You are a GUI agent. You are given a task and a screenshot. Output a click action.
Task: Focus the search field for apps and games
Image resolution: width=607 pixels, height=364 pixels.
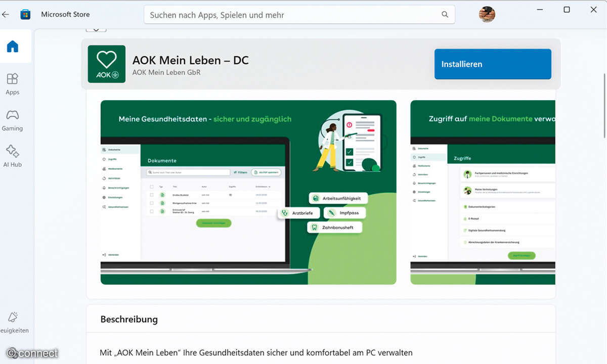[x=299, y=15]
